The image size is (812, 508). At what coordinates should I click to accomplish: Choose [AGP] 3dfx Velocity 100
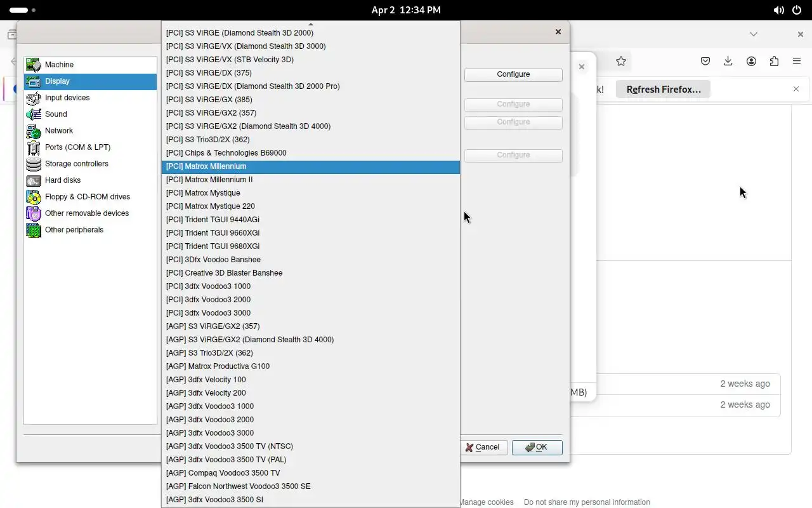click(x=311, y=380)
